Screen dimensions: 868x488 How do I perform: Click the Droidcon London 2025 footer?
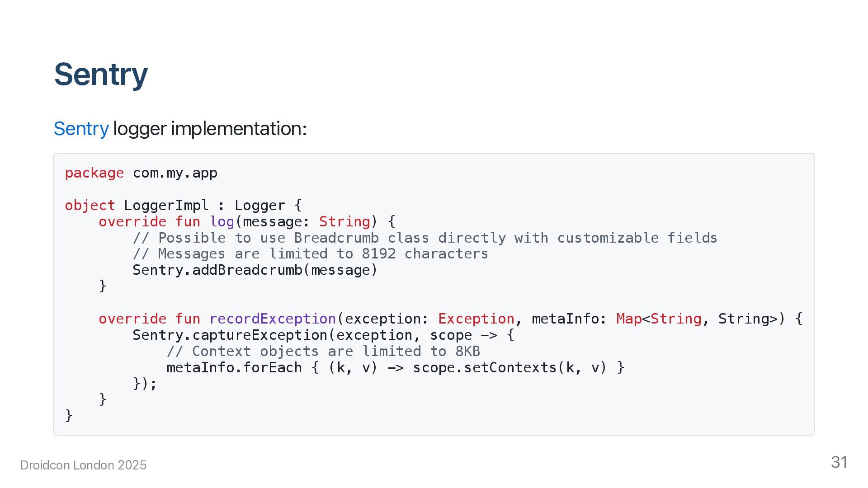pos(84,465)
